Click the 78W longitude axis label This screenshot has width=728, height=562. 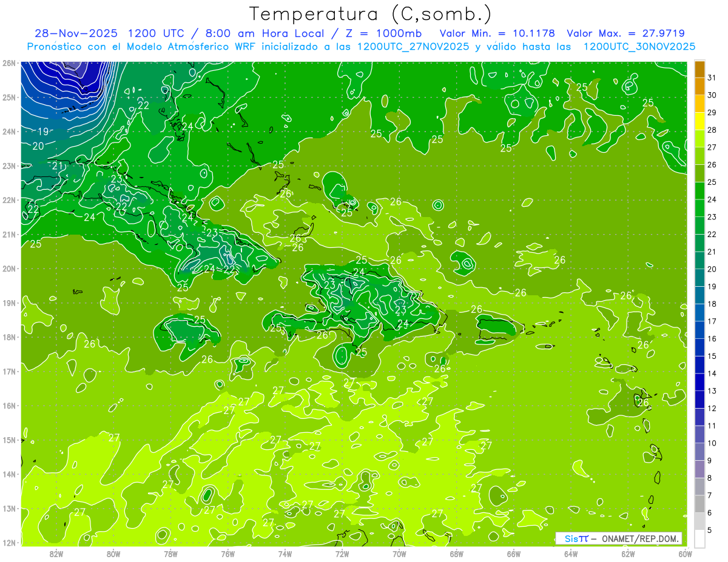point(170,554)
